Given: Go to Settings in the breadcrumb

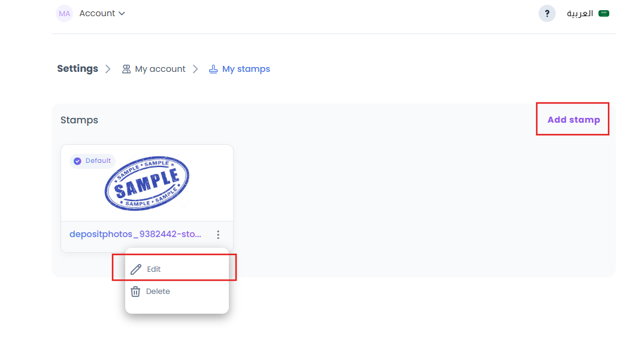Looking at the screenshot, I should click(77, 69).
